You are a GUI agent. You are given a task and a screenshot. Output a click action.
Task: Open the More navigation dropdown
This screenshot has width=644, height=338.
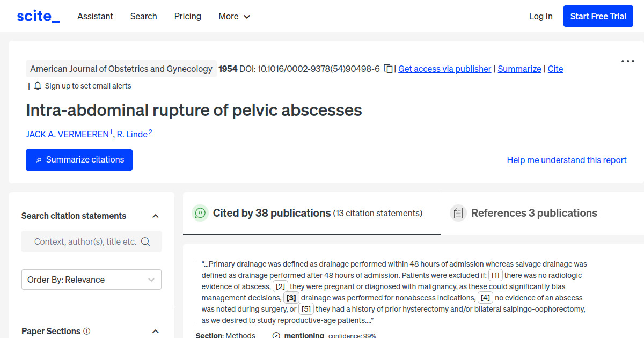[234, 16]
